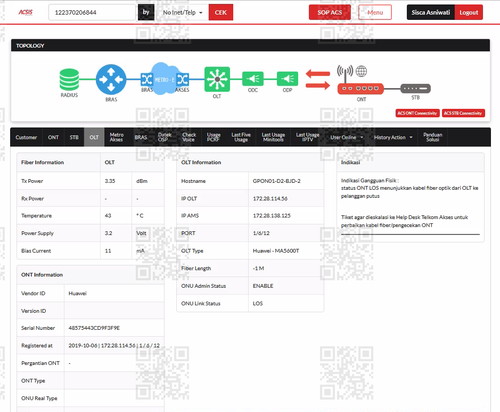The image size is (500, 412).
Task: Click the ONU Admin Status value ENABLE
Action: pos(263,286)
